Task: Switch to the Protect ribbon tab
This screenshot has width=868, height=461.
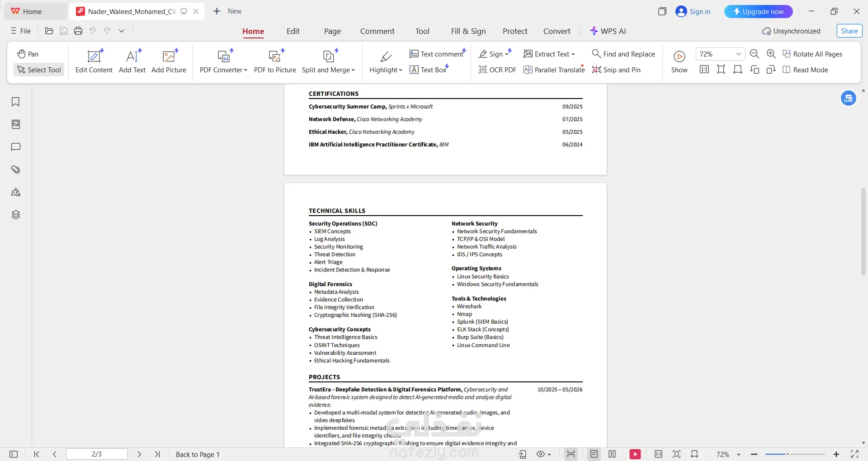Action: click(515, 31)
